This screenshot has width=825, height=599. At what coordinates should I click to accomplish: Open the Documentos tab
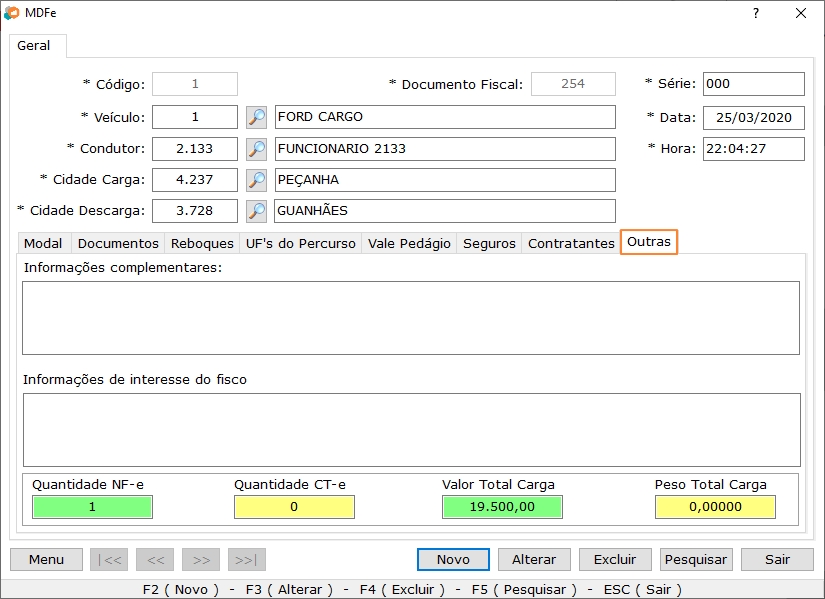tap(118, 243)
